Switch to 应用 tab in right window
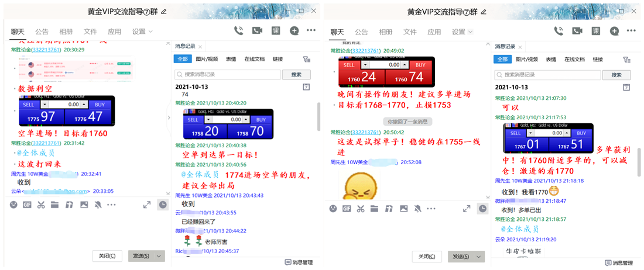This screenshot has width=644, height=270. pyautogui.click(x=434, y=32)
